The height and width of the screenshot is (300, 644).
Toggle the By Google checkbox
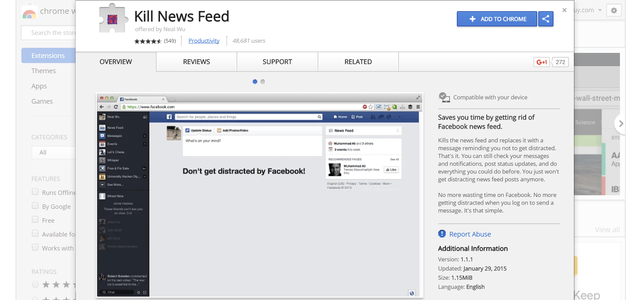click(35, 206)
